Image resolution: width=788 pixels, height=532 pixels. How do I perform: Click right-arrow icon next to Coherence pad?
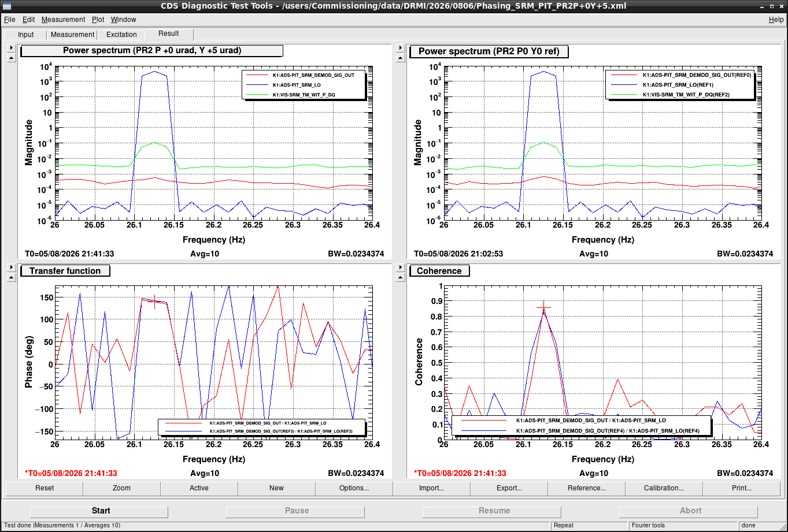pos(400,267)
